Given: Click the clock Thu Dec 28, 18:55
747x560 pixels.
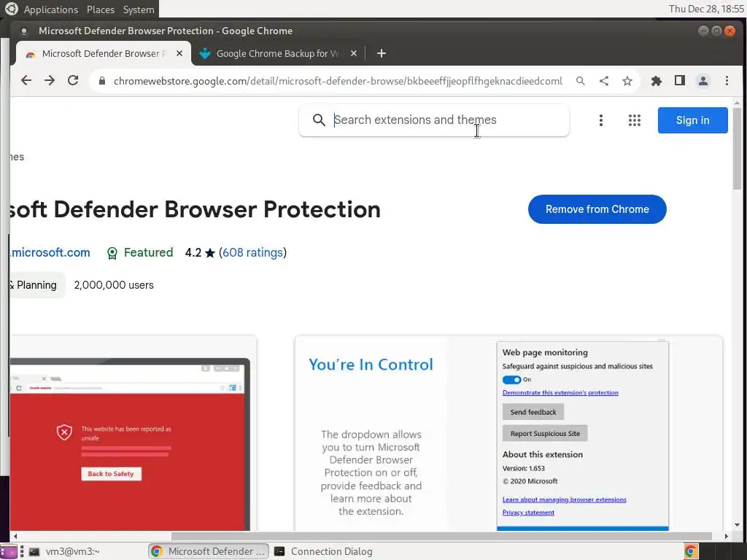Looking at the screenshot, I should pos(706,9).
